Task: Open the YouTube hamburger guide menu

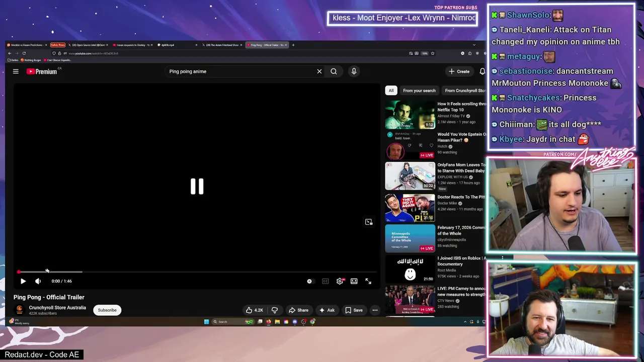Action: (x=16, y=71)
